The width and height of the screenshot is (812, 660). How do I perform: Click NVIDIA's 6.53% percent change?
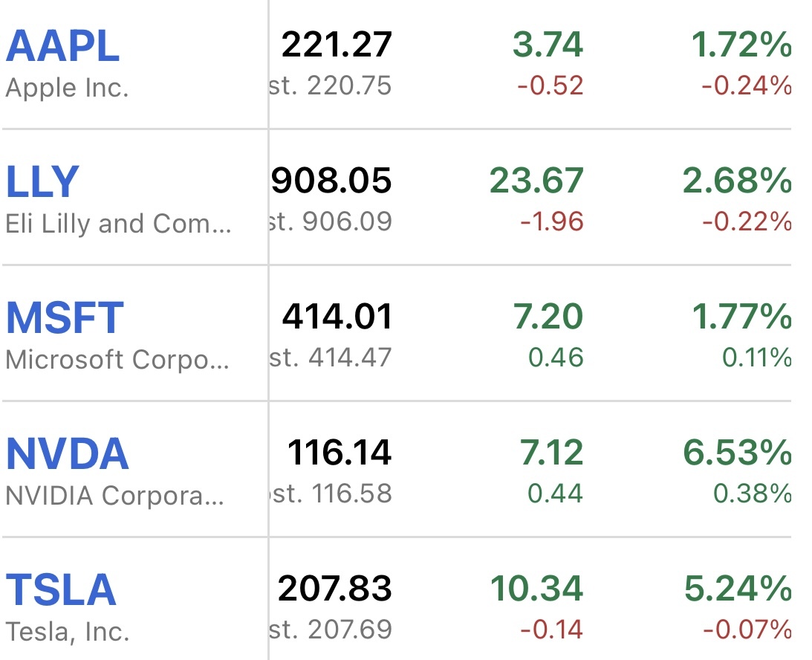coord(737,453)
